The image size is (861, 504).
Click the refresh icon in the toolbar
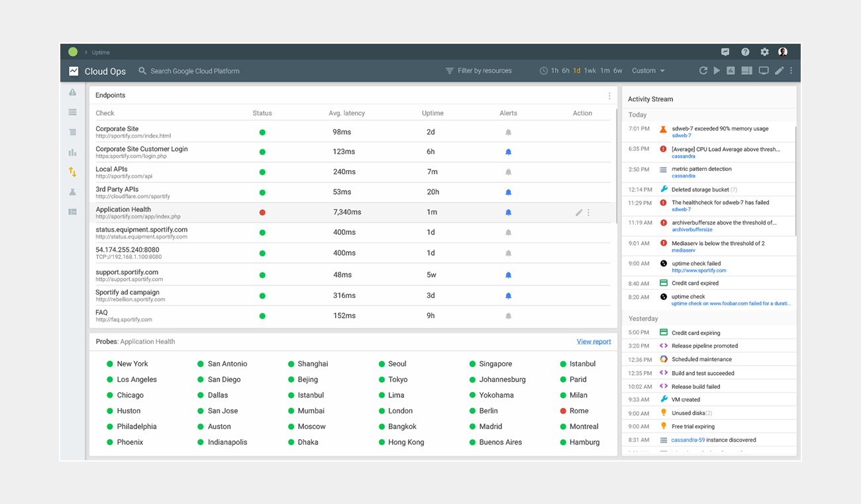(703, 71)
